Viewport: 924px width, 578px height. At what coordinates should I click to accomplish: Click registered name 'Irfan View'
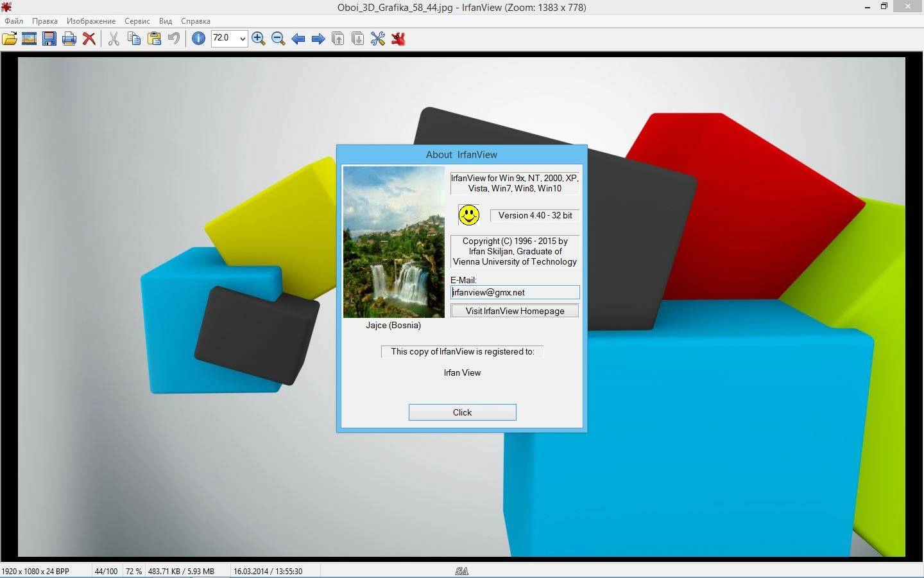pos(462,372)
